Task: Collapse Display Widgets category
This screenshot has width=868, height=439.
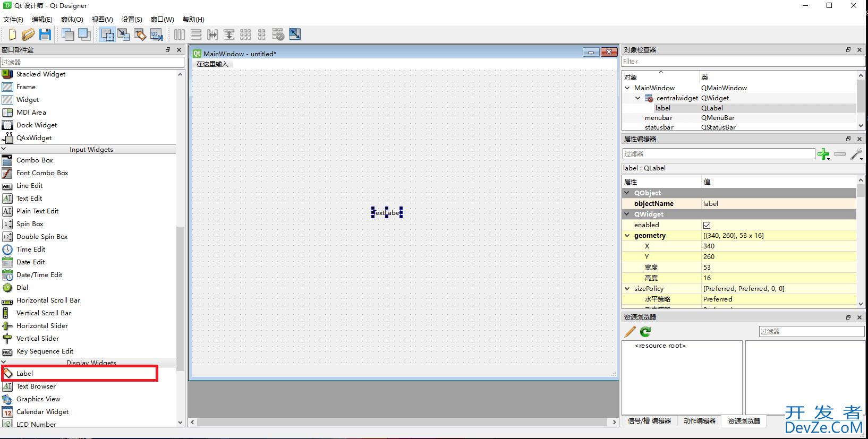Action: (4, 363)
